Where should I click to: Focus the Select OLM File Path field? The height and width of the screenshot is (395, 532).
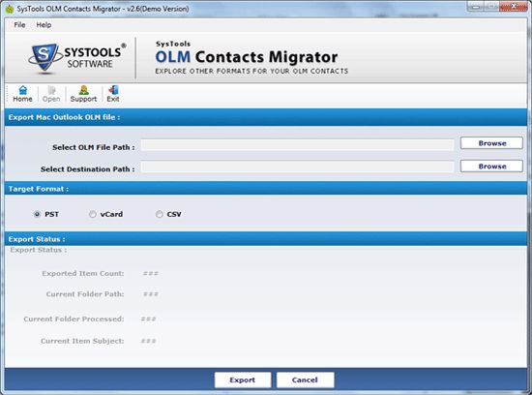(x=298, y=144)
